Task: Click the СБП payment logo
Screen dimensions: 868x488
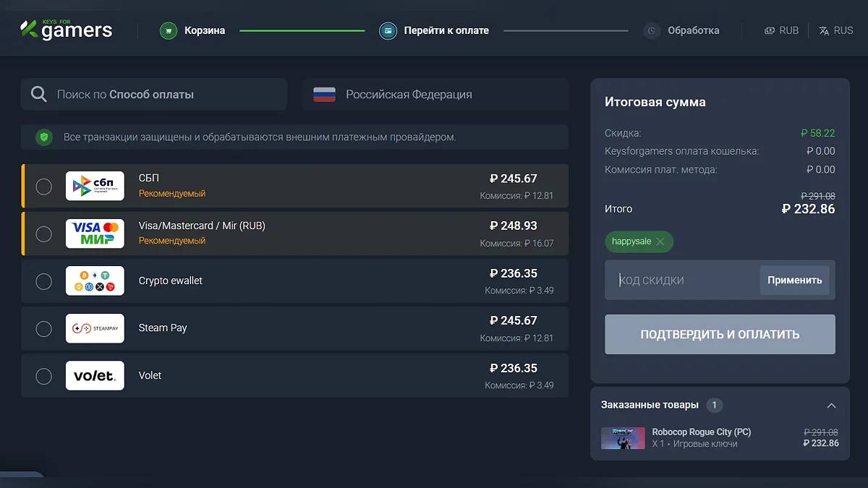Action: coord(95,187)
